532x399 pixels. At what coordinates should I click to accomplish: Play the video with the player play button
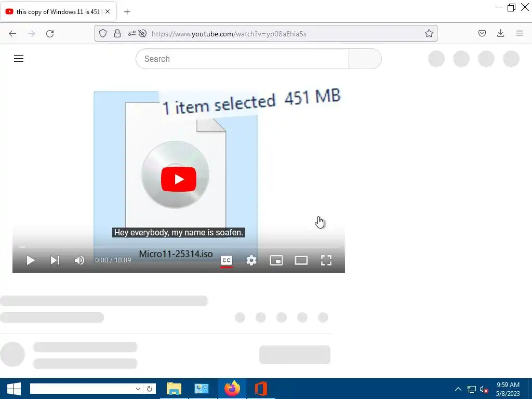(x=31, y=260)
